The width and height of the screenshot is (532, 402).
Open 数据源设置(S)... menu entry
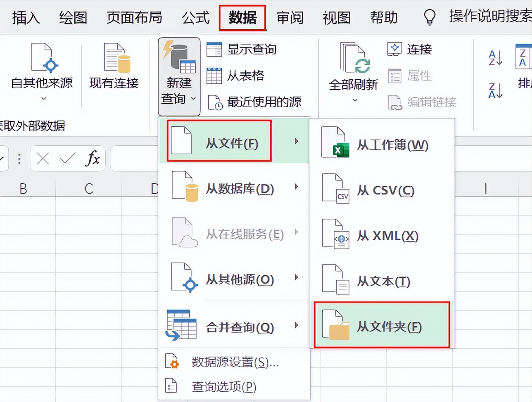click(x=234, y=362)
